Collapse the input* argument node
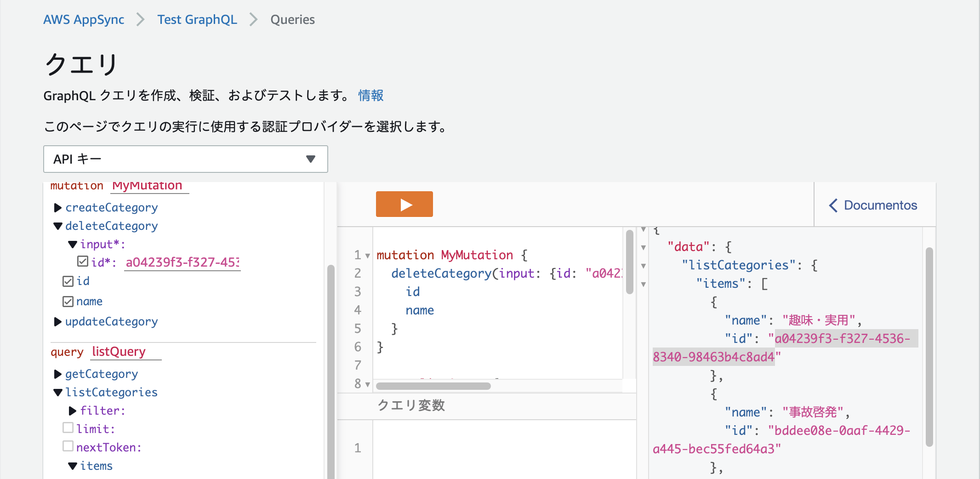 tap(73, 245)
